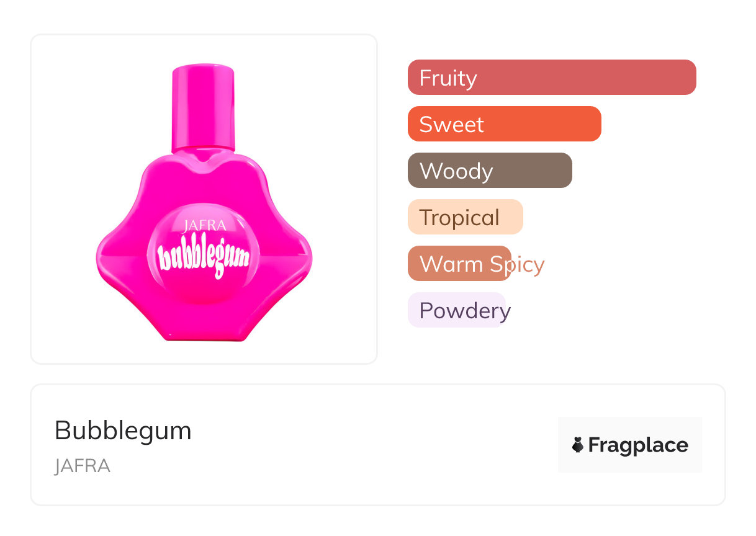Click the JAFRA label printed on the bottle
Viewport: 756px width, 536px height.
click(204, 226)
